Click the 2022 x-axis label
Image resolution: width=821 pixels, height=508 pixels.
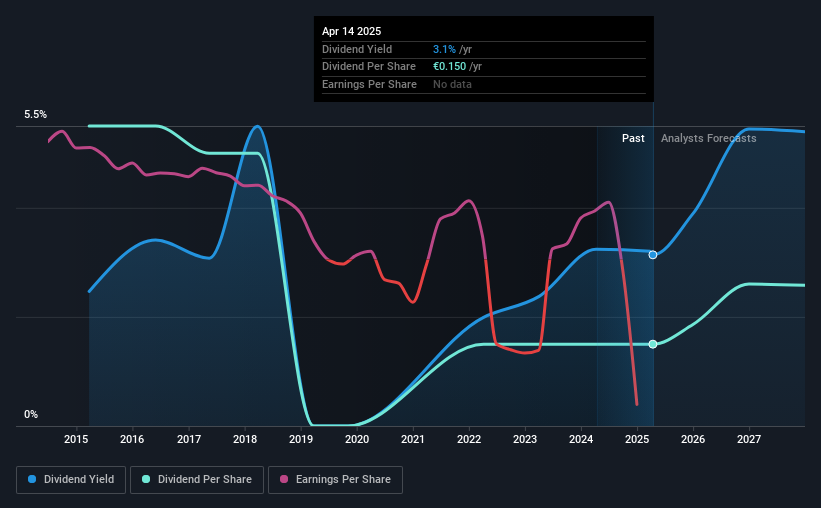click(469, 439)
